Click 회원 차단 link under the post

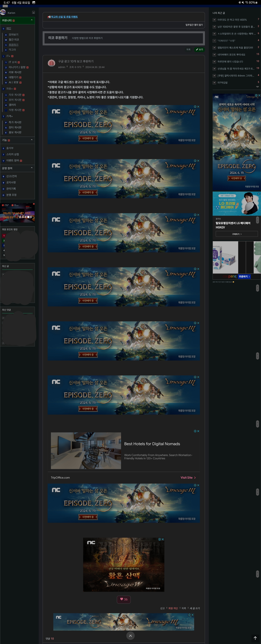pos(173,608)
